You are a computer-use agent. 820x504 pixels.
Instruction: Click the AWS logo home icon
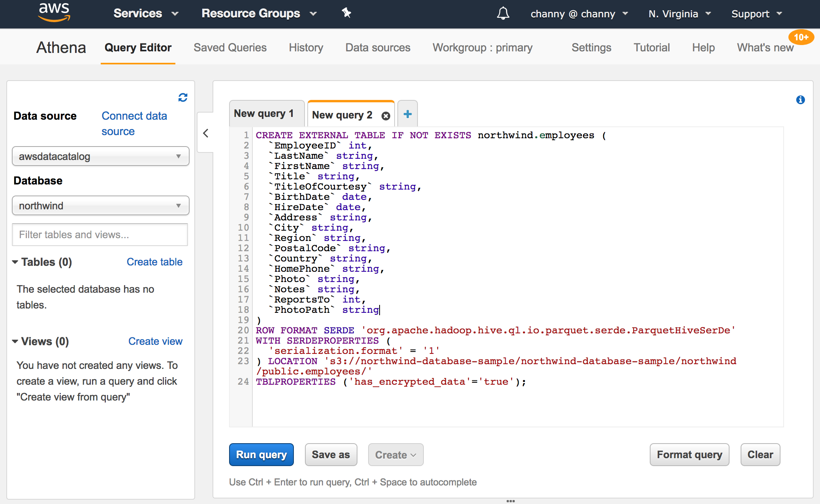(54, 13)
